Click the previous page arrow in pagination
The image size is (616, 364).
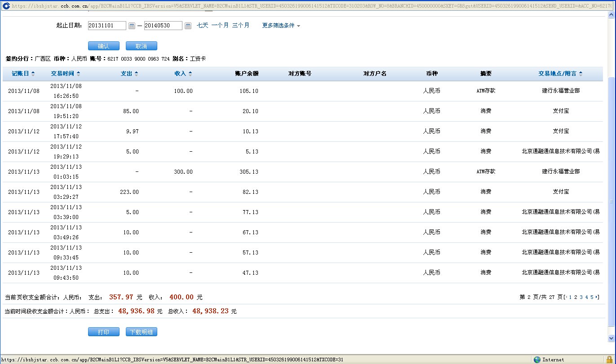(567, 297)
